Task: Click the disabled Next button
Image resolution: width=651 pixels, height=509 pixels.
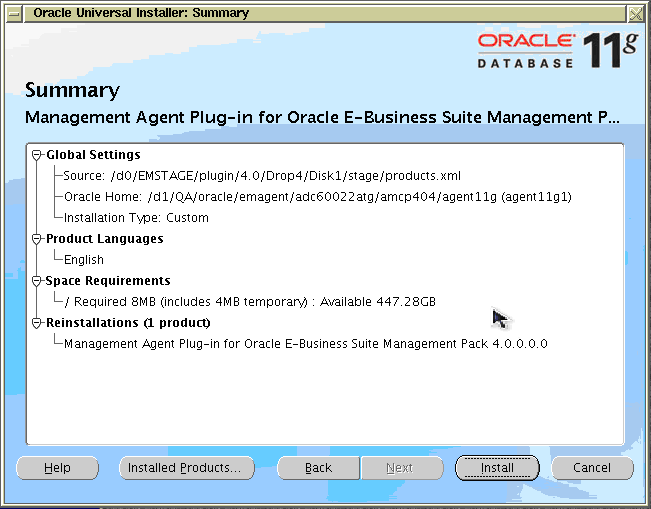Action: click(x=402, y=468)
